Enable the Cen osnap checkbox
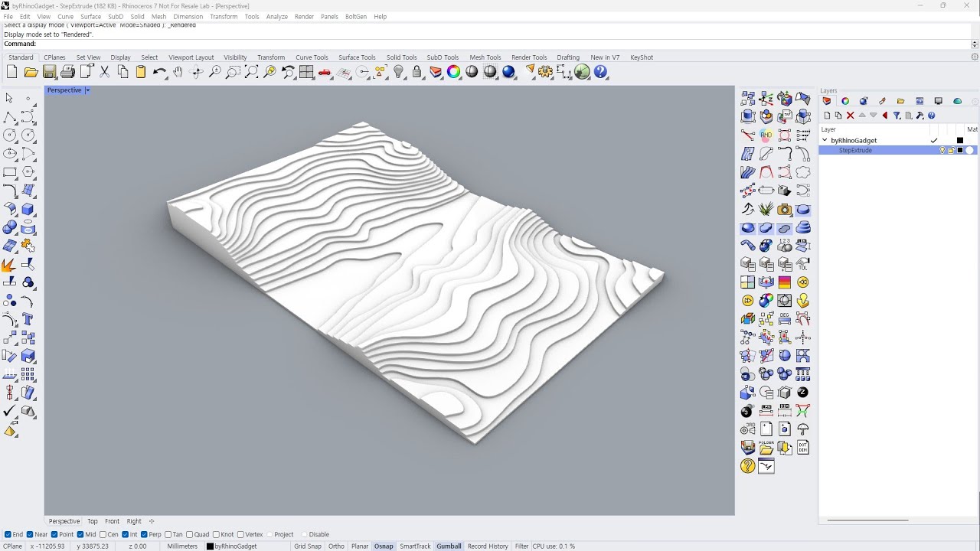The image size is (980, 551). click(x=103, y=534)
